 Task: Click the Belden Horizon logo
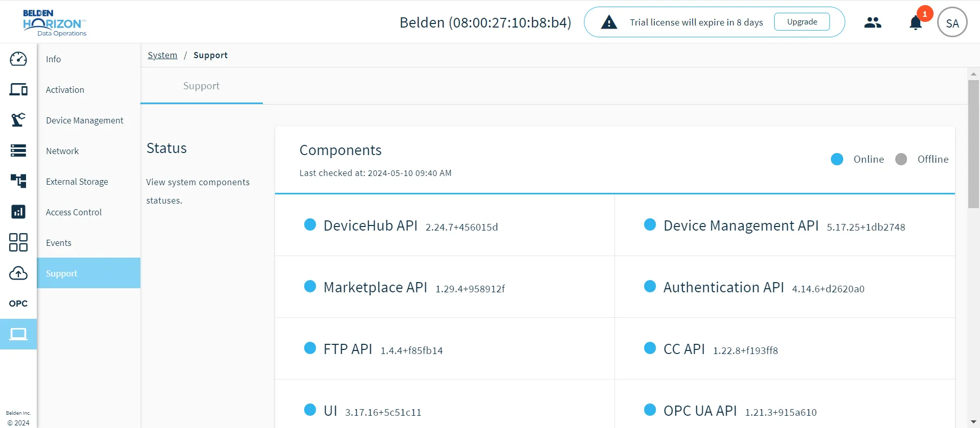click(55, 22)
